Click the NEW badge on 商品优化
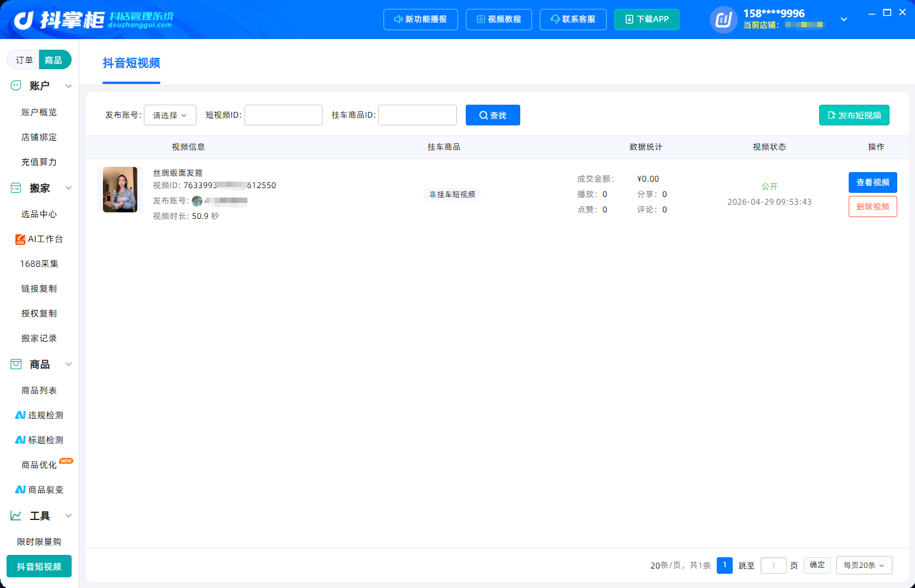This screenshot has width=915, height=588. coord(66,461)
